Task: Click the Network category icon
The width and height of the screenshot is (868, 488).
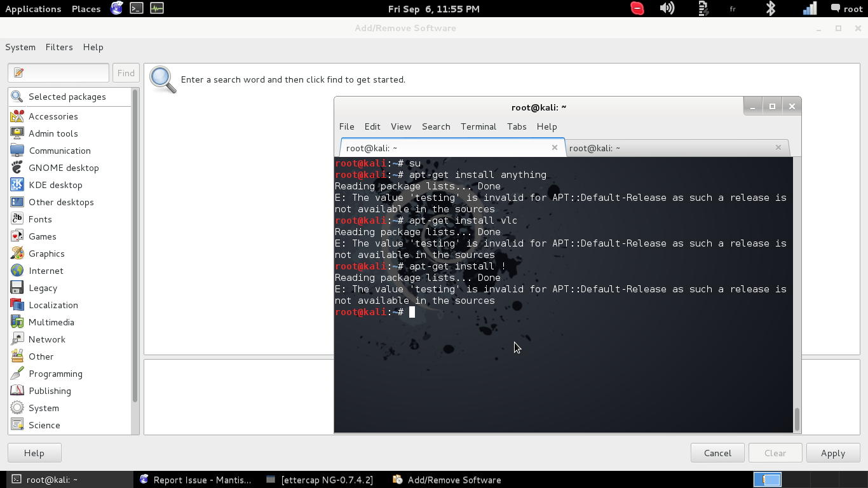Action: click(x=17, y=339)
